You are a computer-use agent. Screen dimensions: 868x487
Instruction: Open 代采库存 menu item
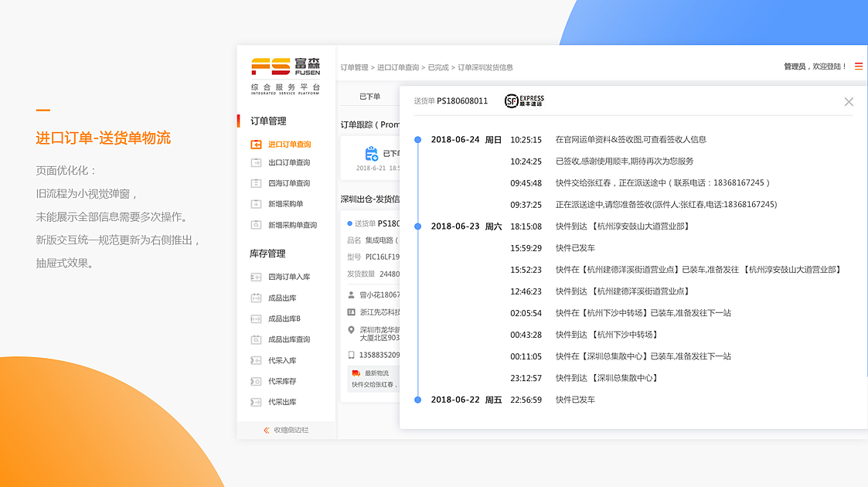282,381
